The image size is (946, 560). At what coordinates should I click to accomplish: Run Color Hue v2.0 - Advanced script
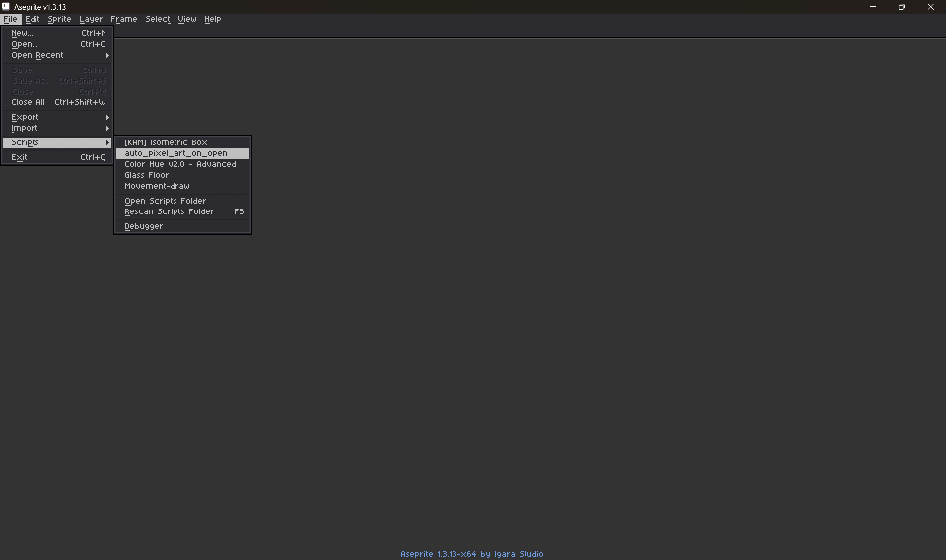pos(183,164)
